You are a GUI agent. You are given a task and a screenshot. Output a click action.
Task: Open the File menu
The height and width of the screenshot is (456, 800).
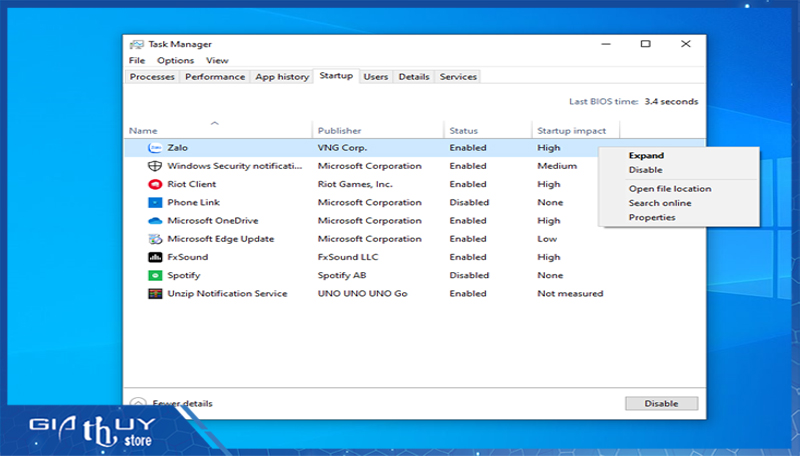(137, 60)
